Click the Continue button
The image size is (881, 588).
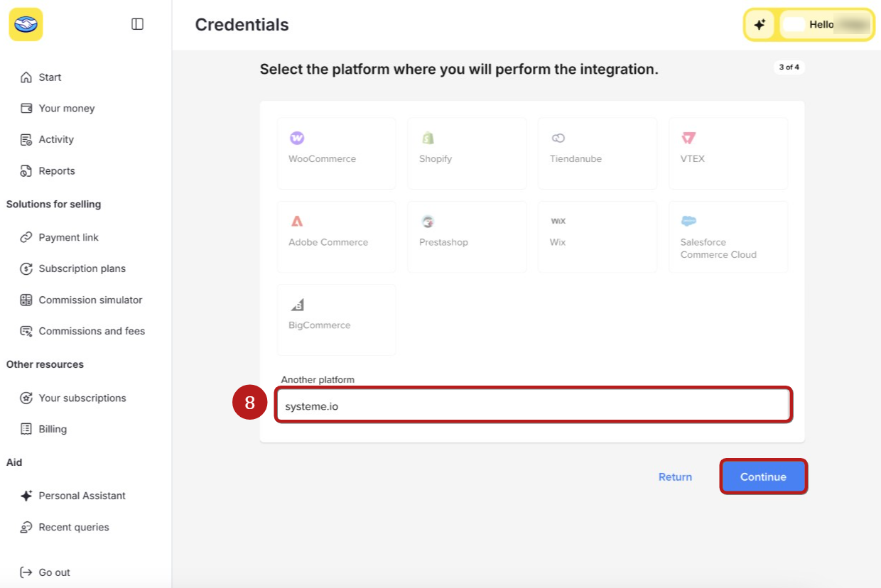(x=763, y=477)
